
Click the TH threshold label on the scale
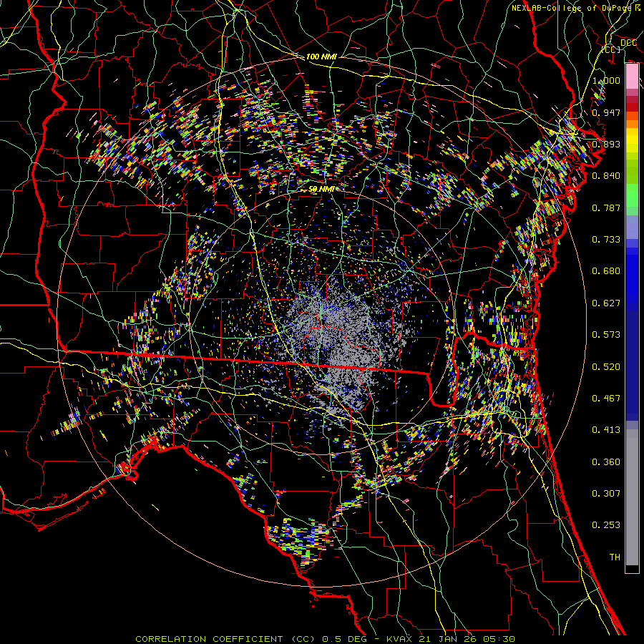click(x=615, y=557)
